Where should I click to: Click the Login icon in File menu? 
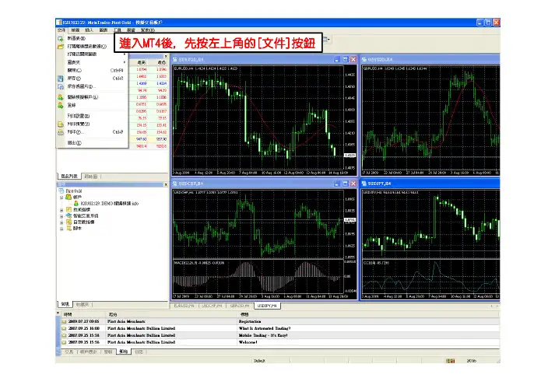61,105
